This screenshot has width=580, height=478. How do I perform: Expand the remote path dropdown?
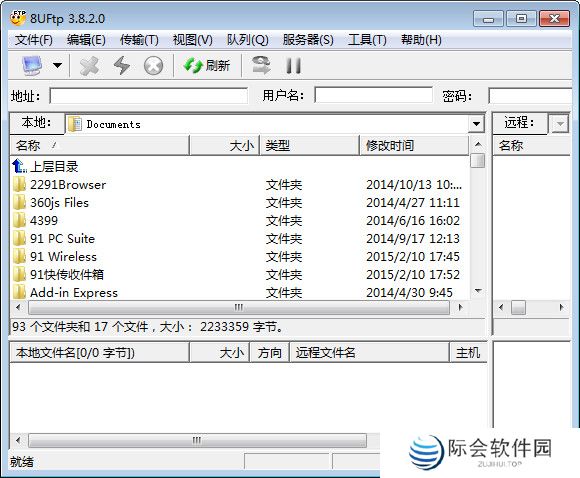560,124
